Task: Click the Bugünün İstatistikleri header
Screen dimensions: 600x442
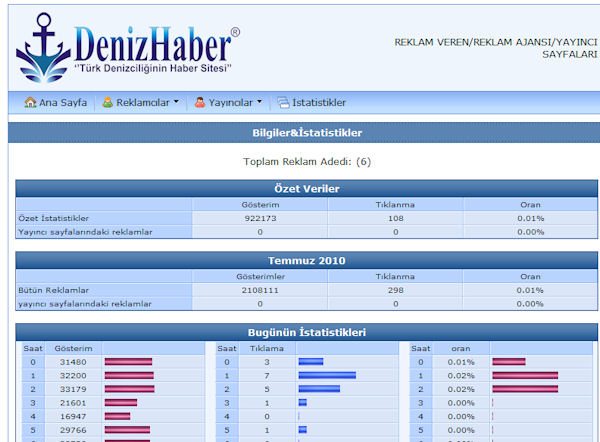Action: pos(307,332)
